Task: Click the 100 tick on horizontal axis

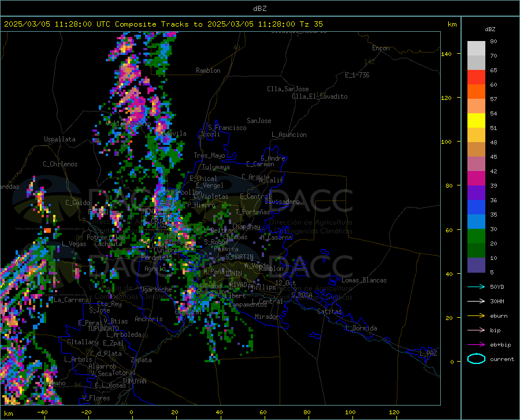Action: (x=350, y=412)
